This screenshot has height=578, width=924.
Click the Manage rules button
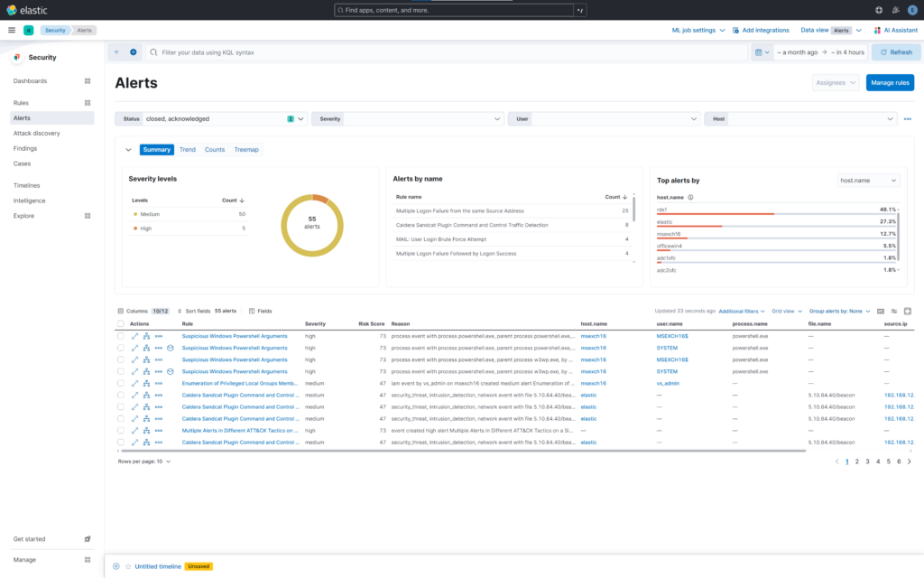(890, 82)
